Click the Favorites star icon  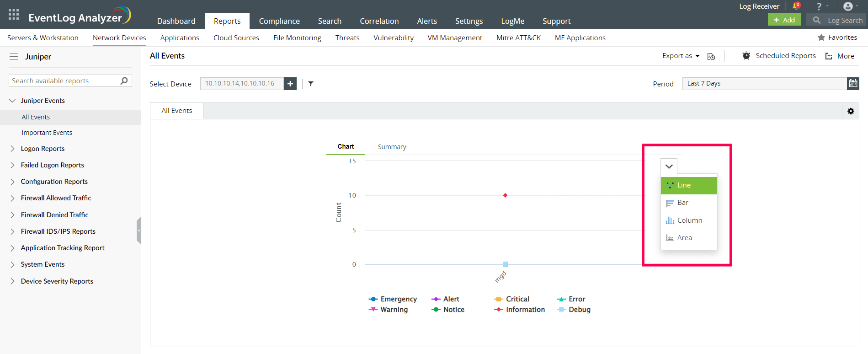(821, 38)
